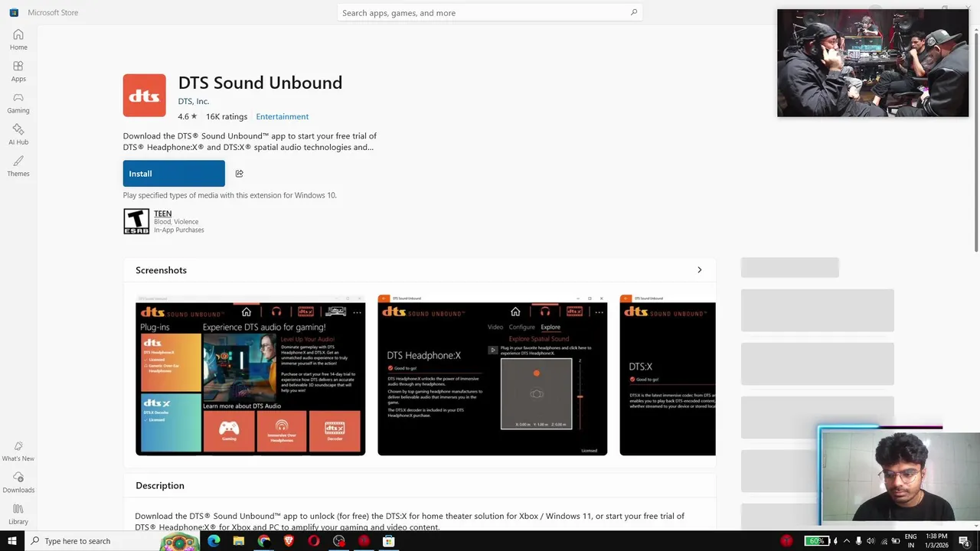
Task: Open the Apps section in sidebar
Action: (x=18, y=71)
